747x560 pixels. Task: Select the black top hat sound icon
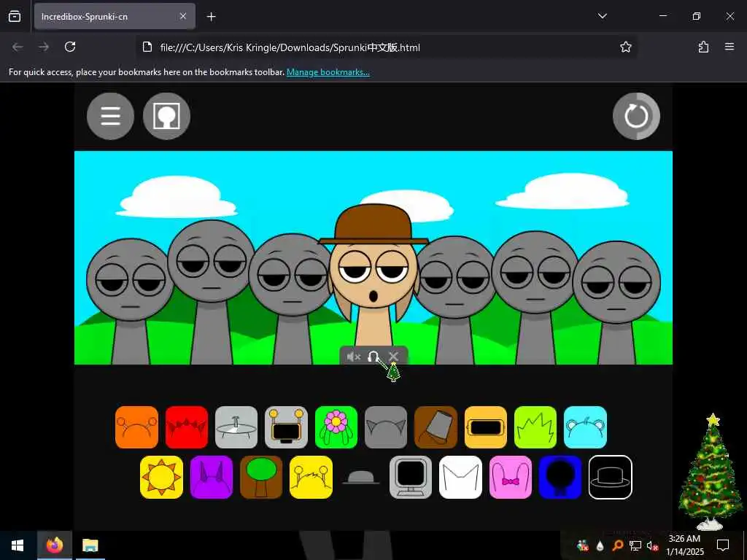(x=611, y=477)
